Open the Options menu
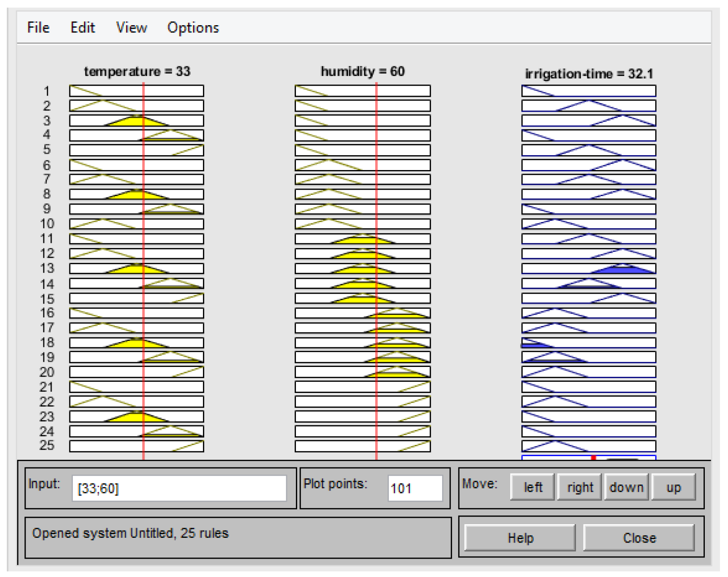The width and height of the screenshot is (728, 577). (193, 28)
